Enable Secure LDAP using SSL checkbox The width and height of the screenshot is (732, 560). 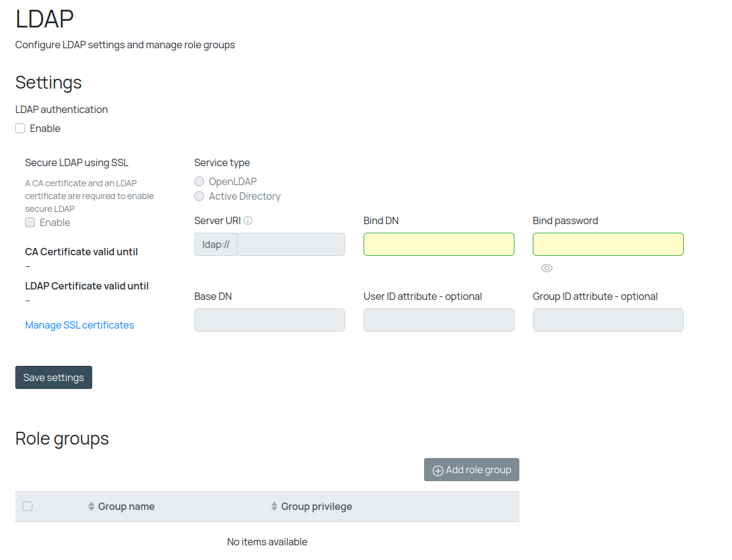(x=30, y=222)
